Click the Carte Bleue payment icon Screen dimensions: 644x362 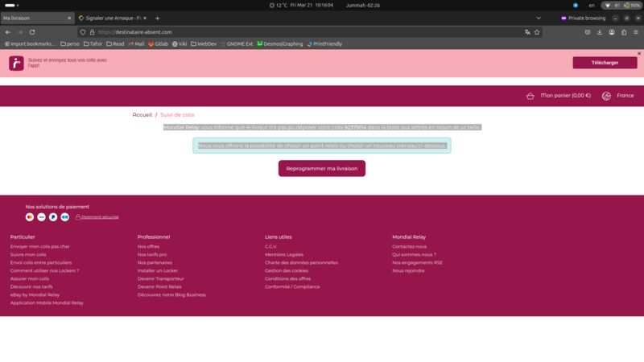(65, 217)
